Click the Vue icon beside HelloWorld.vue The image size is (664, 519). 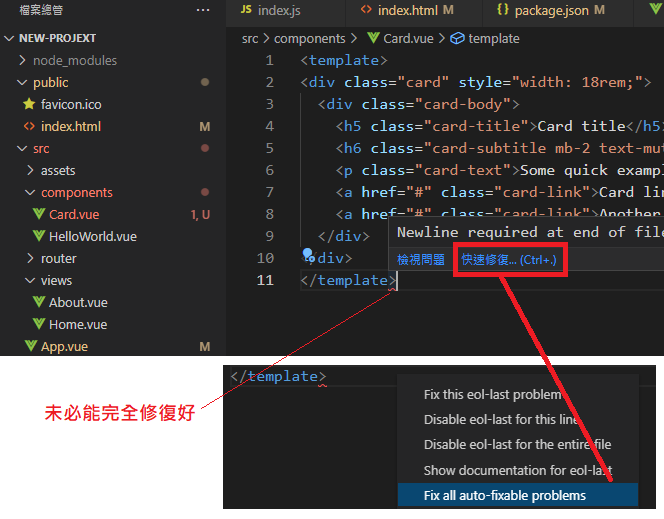[x=39, y=236]
